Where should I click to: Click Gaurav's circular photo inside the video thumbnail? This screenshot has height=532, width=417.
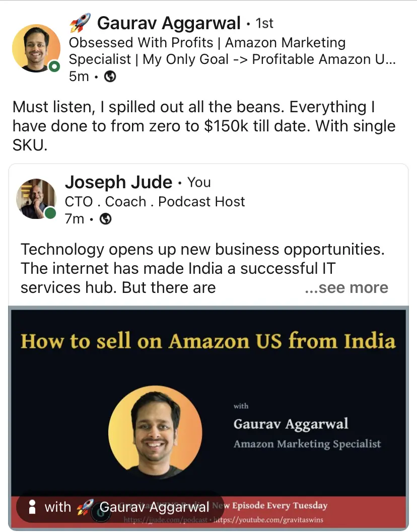[155, 432]
